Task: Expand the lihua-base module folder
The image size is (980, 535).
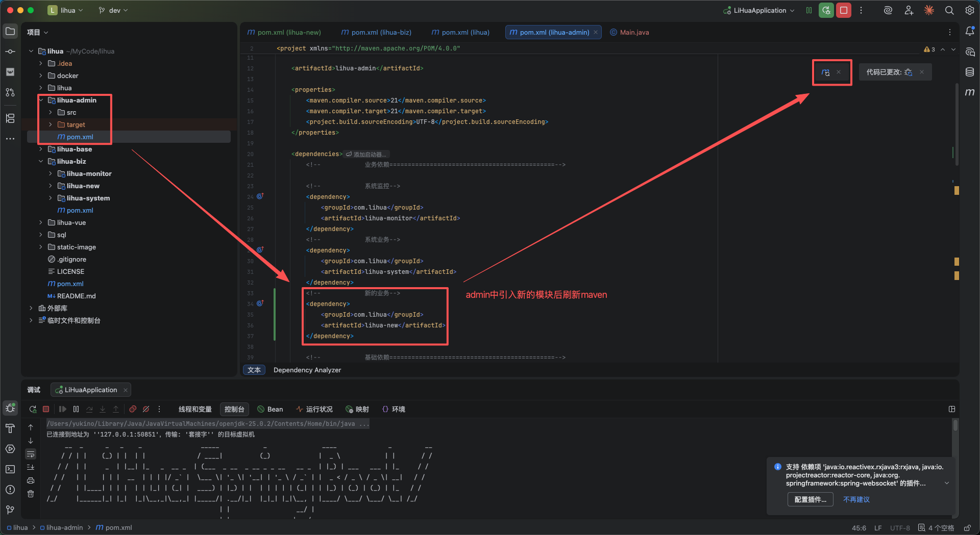Action: tap(41, 149)
